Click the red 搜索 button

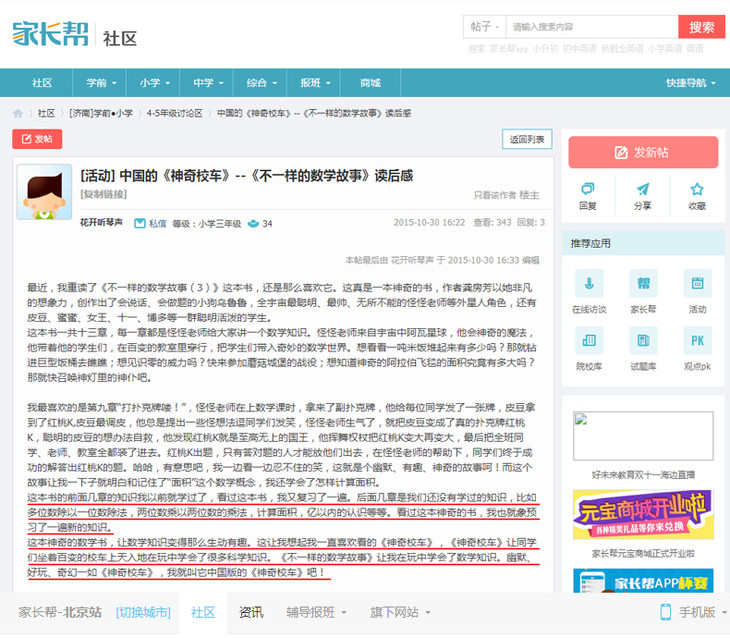pos(701,27)
